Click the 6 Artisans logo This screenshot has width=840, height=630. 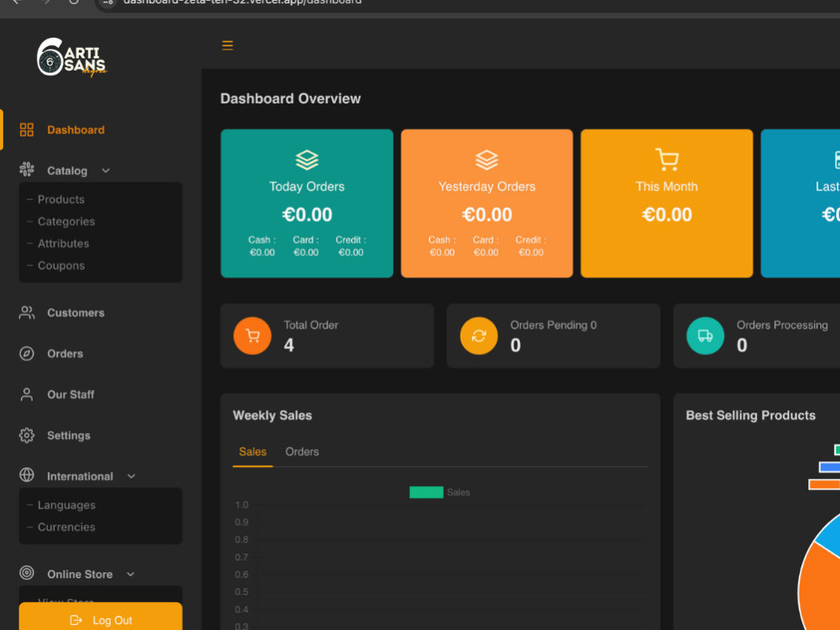(71, 57)
